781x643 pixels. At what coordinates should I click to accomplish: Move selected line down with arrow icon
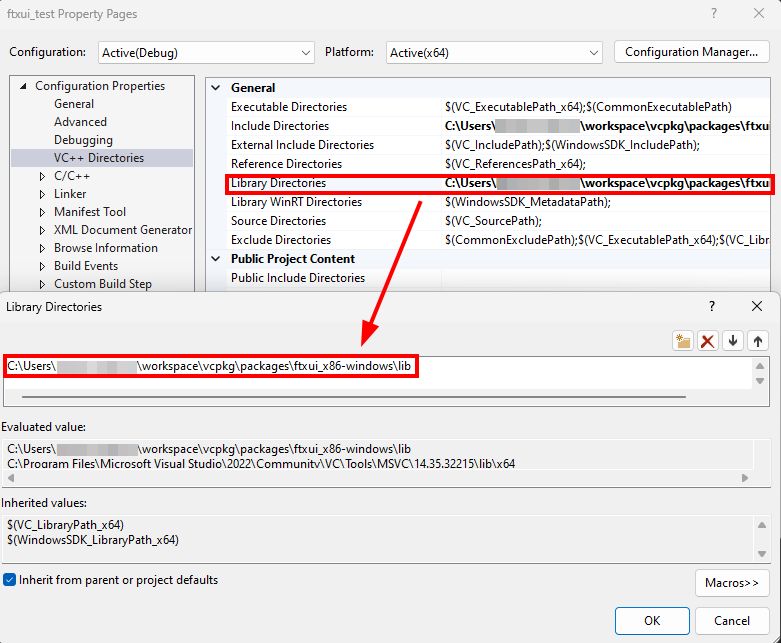tap(733, 341)
